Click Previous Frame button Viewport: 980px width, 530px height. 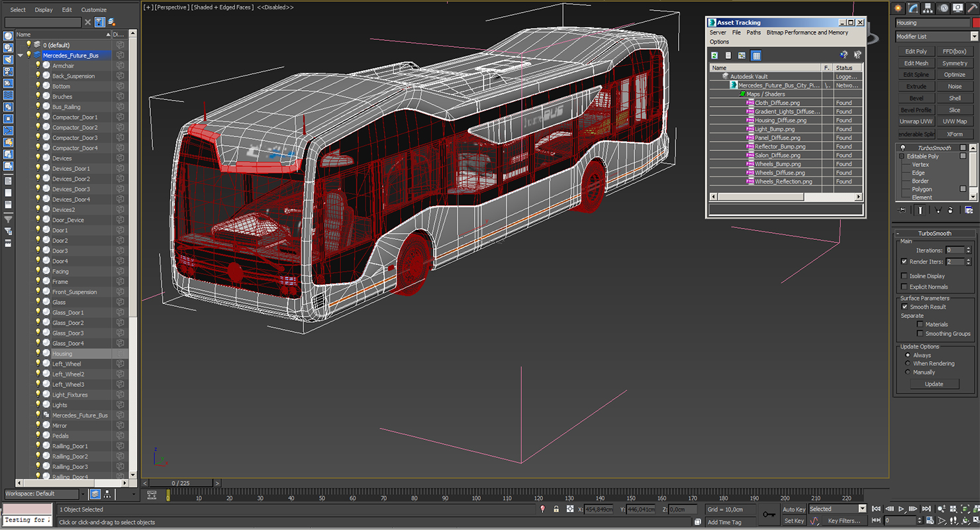889,509
